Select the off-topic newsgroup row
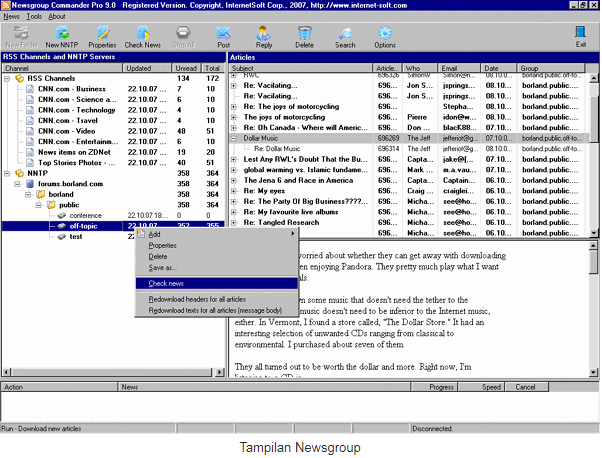The width and height of the screenshot is (602, 458). pos(113,226)
